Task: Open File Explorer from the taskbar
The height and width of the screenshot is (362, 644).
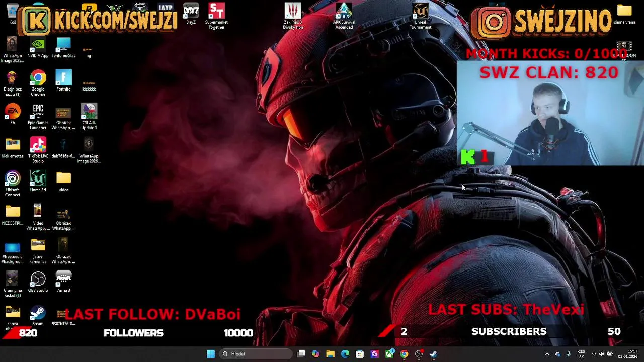Action: pyautogui.click(x=330, y=354)
